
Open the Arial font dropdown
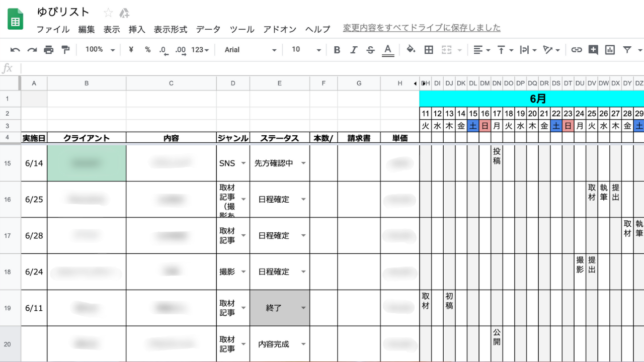coord(251,50)
